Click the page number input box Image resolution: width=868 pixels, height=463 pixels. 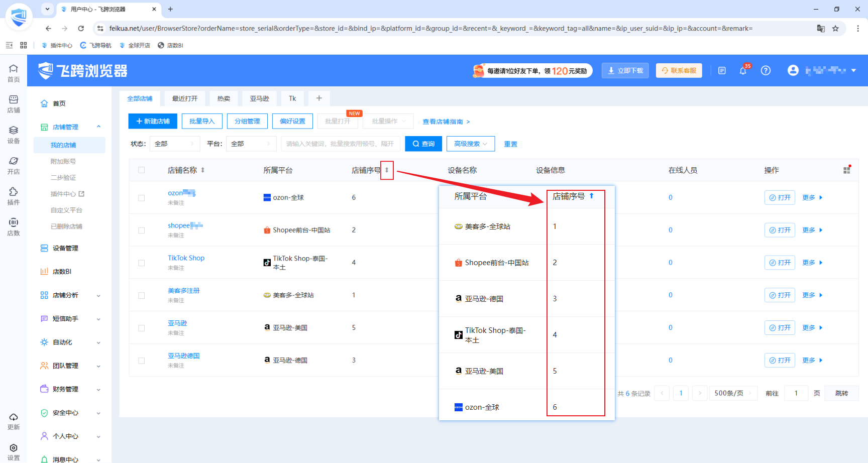tap(796, 393)
